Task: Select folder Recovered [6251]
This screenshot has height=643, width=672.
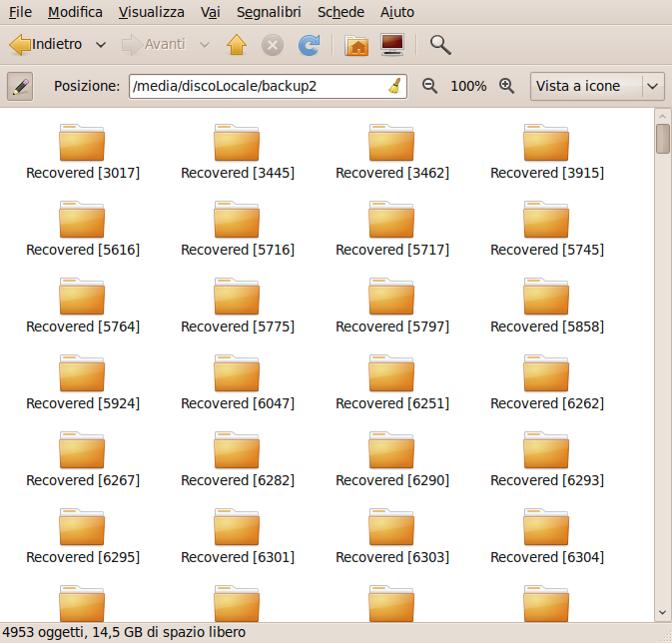Action: pos(391,382)
